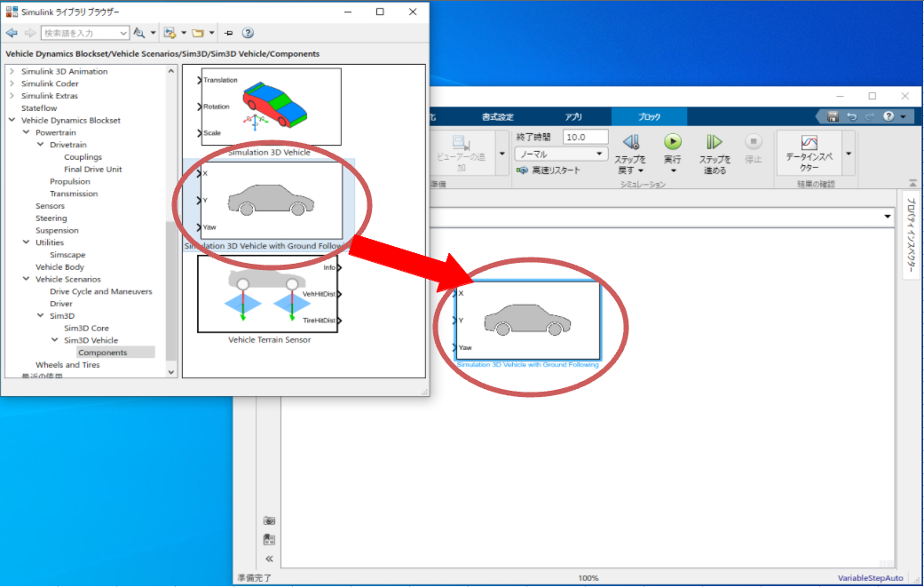924x587 pixels.
Task: Collapse the Vehicle Scenarios tree node
Action: pos(26,280)
